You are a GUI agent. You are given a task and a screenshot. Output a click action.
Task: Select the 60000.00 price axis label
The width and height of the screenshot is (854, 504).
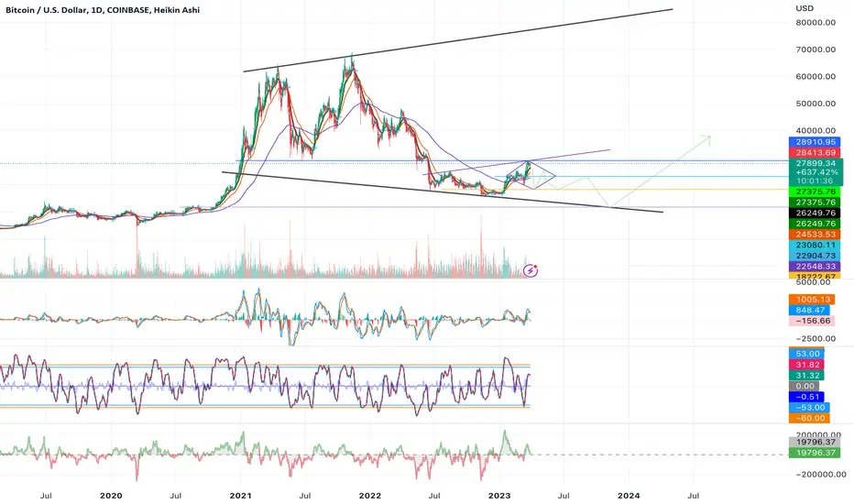point(816,76)
